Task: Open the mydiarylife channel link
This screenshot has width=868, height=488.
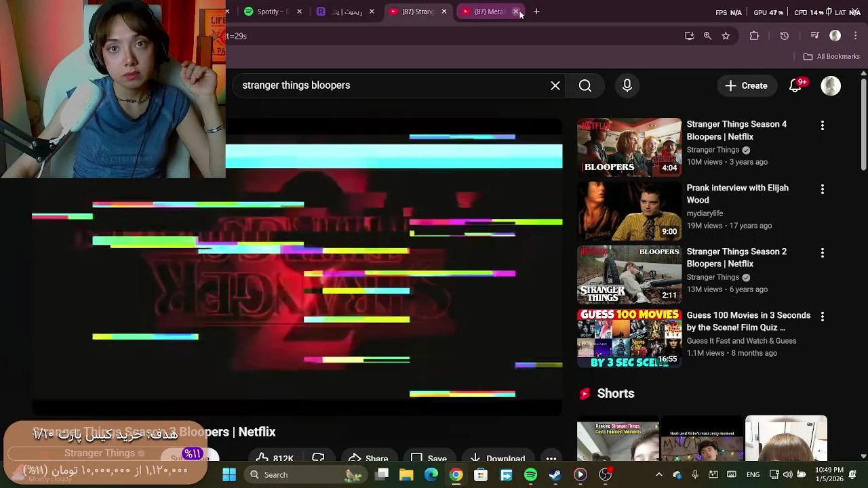Action: 705,213
